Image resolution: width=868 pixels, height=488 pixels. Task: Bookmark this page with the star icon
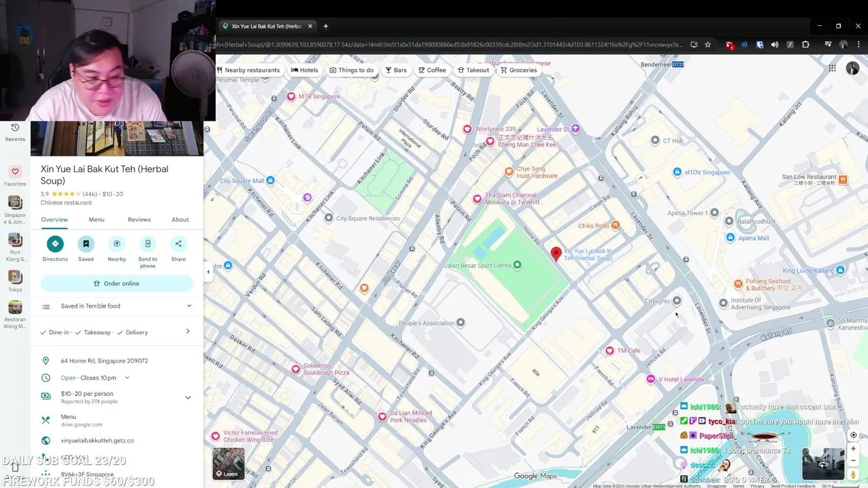pyautogui.click(x=708, y=45)
